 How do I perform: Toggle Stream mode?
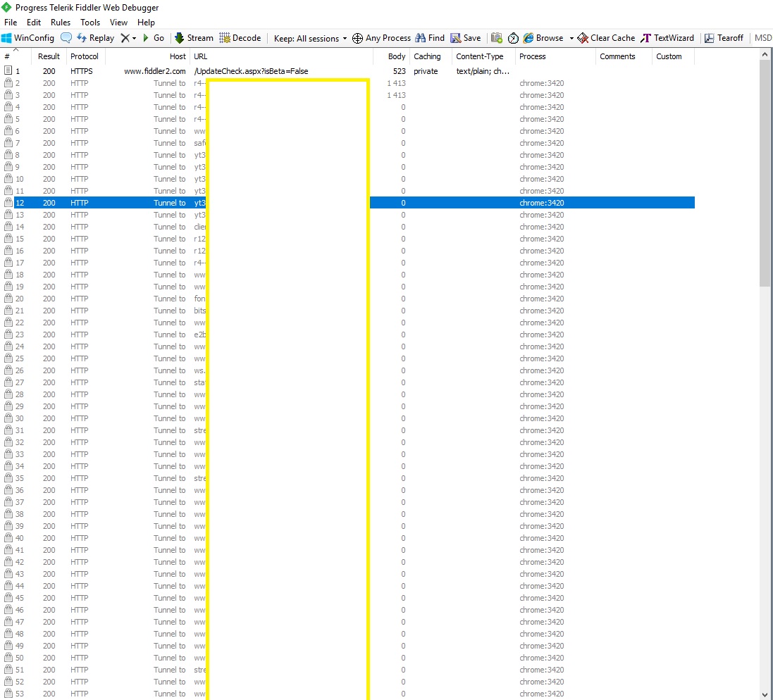click(x=194, y=38)
